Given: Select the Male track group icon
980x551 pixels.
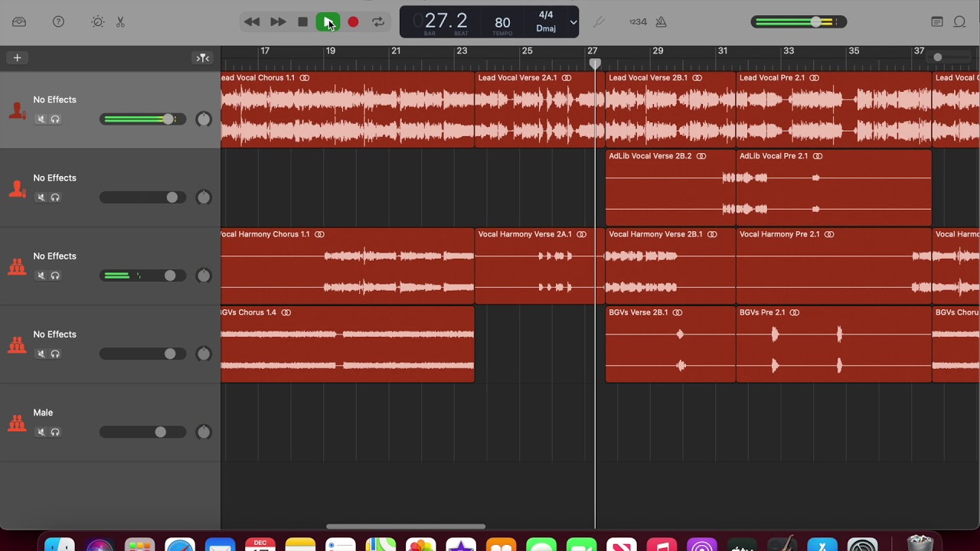Looking at the screenshot, I should [x=16, y=422].
